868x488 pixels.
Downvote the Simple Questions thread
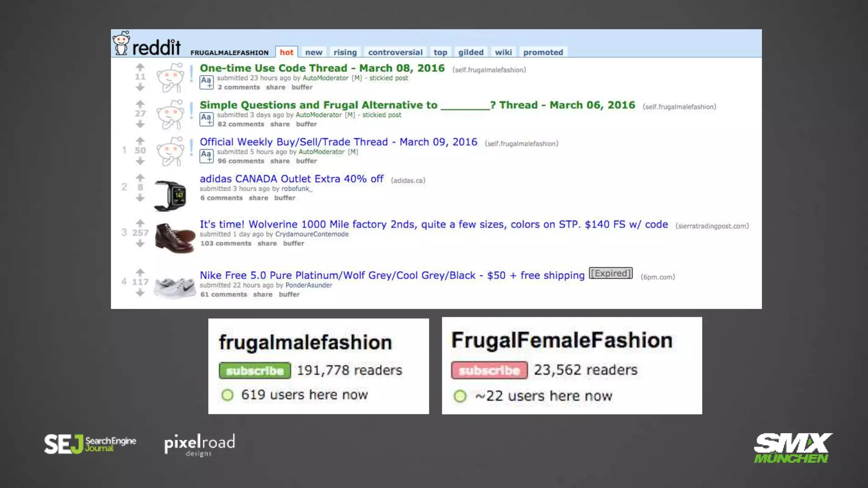pos(140,124)
